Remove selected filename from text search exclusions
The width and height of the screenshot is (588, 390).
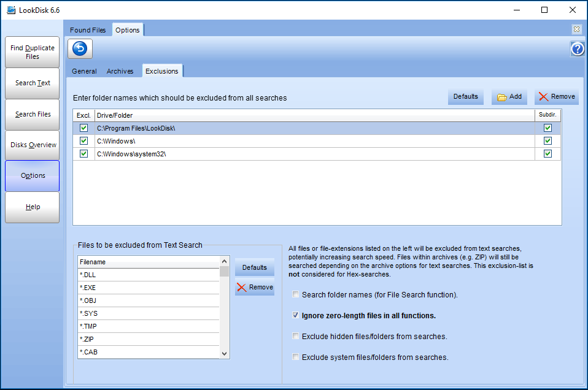255,288
